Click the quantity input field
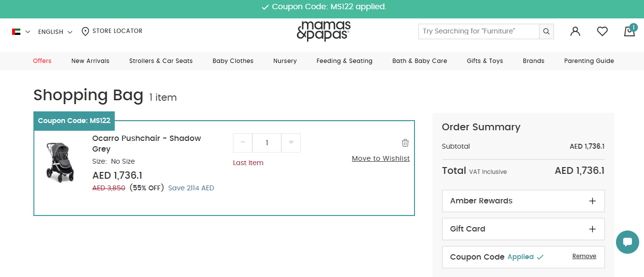This screenshot has height=277, width=644. (x=267, y=143)
